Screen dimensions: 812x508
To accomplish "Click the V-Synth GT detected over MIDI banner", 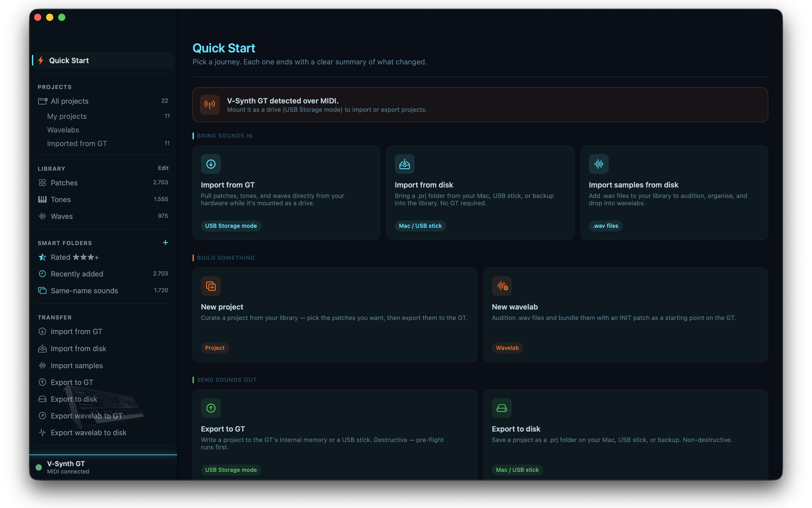I will 480,105.
